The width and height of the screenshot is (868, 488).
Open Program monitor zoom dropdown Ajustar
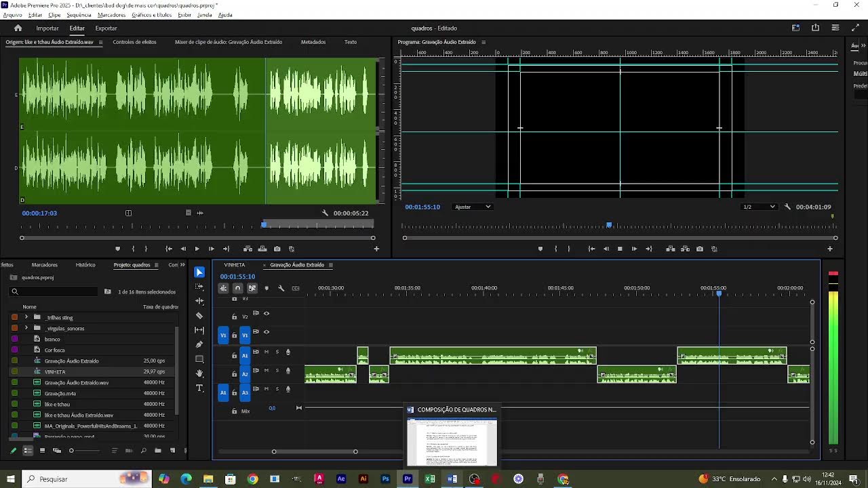click(472, 207)
